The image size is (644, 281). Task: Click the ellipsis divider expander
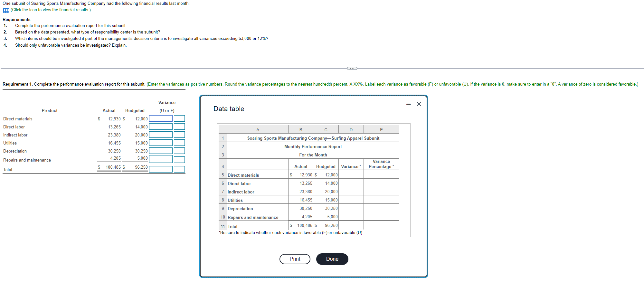click(352, 68)
